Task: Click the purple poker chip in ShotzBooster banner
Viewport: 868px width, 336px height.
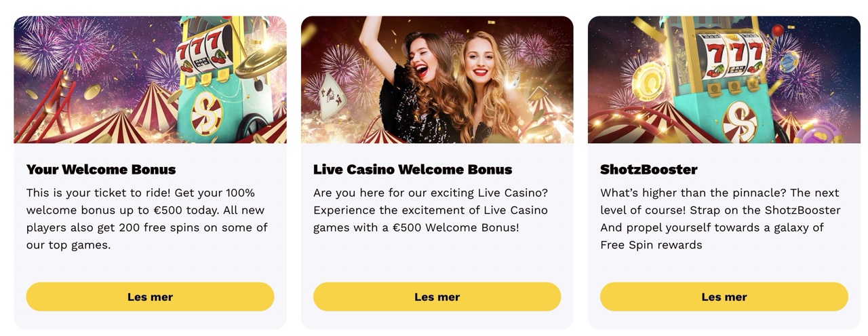Action: (x=818, y=132)
